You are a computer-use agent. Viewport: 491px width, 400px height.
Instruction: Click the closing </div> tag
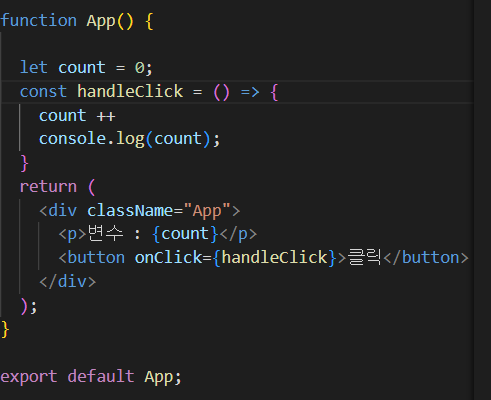pyautogui.click(x=68, y=282)
